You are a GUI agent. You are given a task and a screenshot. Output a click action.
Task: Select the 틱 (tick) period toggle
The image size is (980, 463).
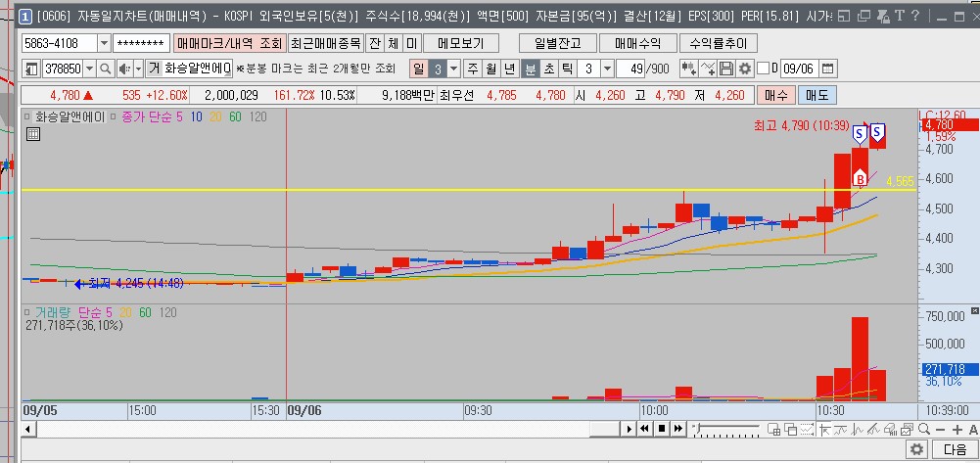coord(568,69)
